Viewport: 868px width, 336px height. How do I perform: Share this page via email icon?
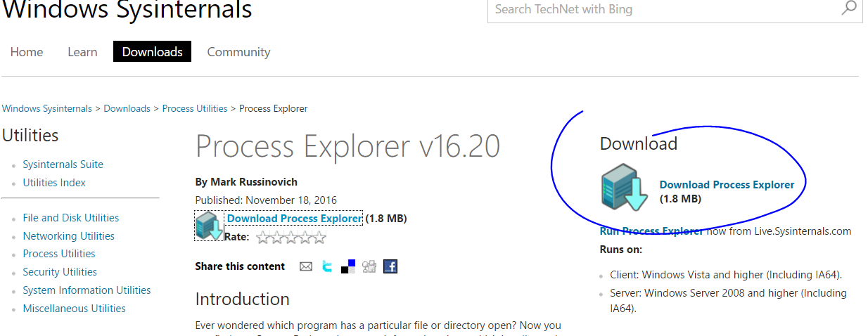click(305, 266)
